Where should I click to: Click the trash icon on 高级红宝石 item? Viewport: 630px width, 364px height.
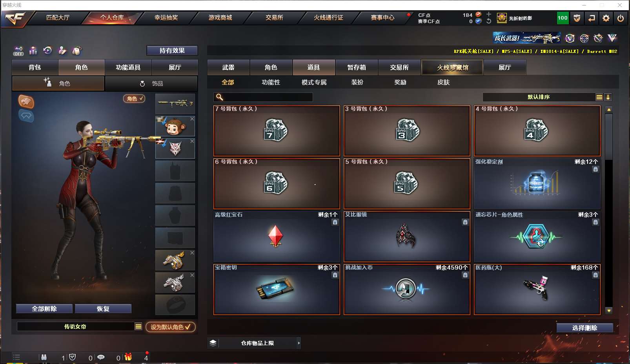pos(335,222)
